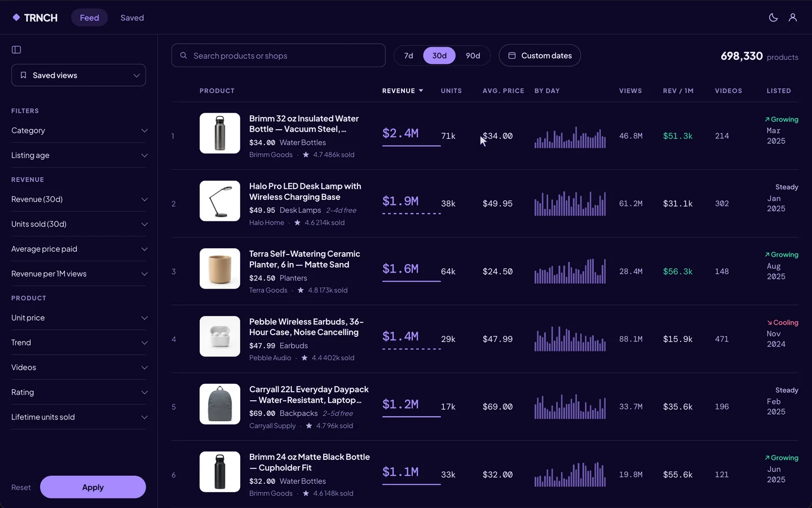Select the 90d time range

pyautogui.click(x=473, y=55)
